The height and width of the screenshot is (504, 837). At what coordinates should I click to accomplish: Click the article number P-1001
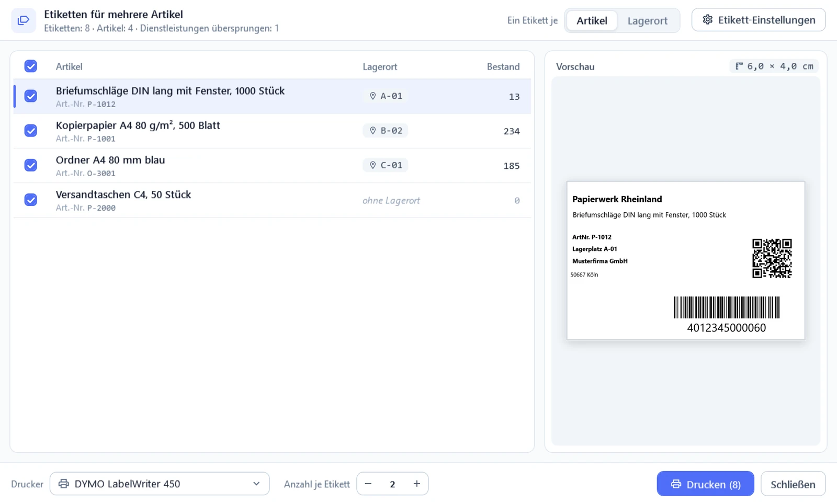[x=101, y=139]
